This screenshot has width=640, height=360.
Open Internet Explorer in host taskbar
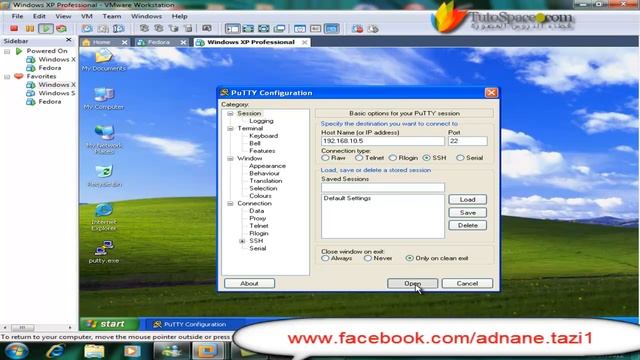[x=56, y=351]
